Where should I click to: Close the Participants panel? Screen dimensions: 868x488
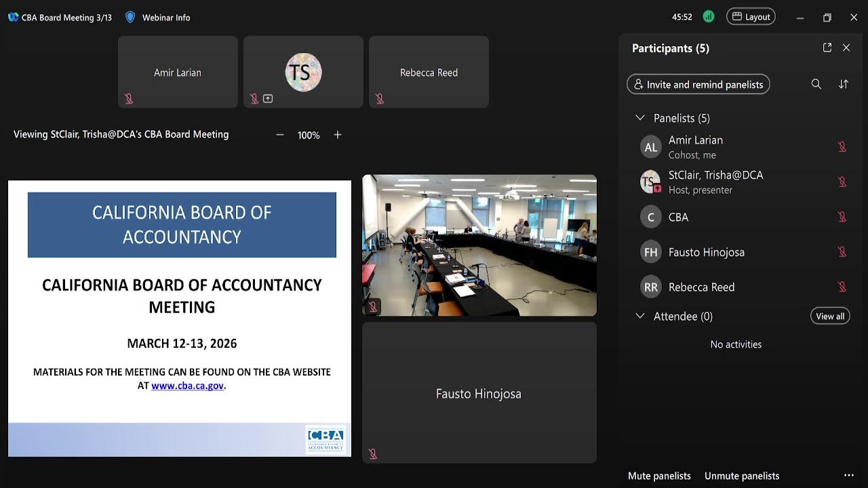click(x=846, y=47)
